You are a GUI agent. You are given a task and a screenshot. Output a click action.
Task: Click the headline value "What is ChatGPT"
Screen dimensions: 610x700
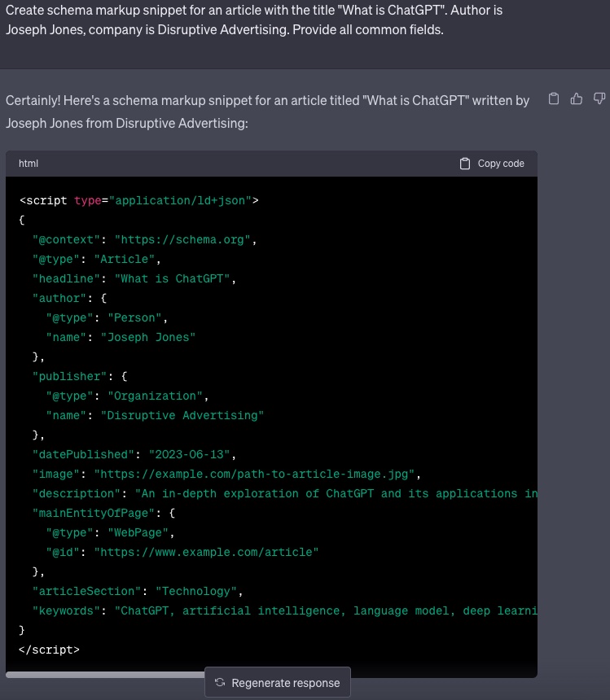(x=174, y=278)
